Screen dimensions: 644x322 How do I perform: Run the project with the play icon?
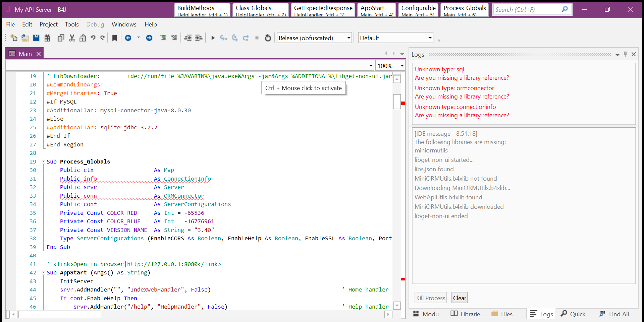click(x=213, y=38)
